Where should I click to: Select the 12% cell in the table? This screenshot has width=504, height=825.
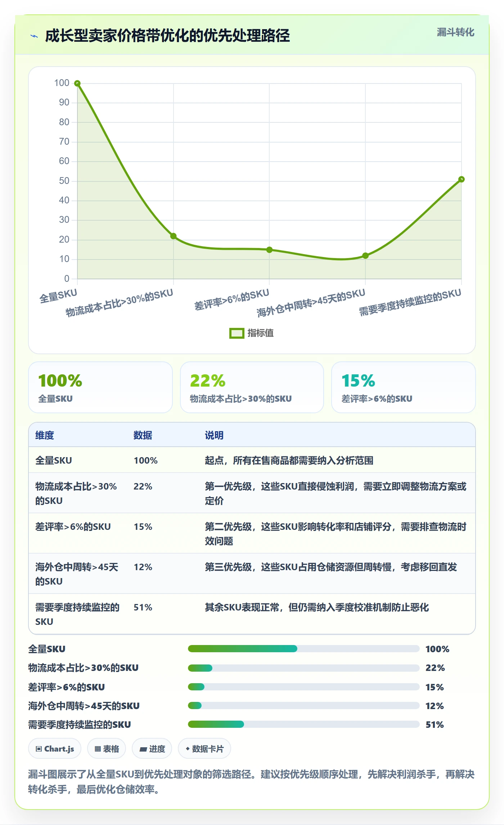click(x=143, y=567)
